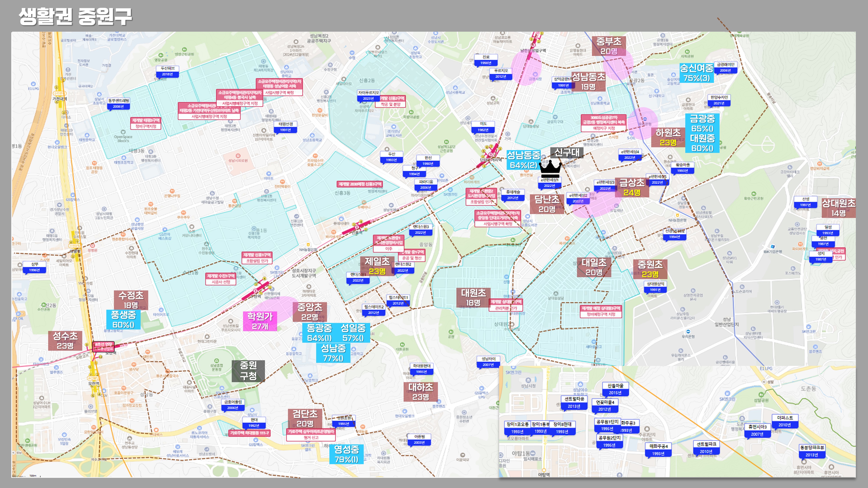
Task: Select the pink 학원가 27개 label
Action: coord(260,321)
